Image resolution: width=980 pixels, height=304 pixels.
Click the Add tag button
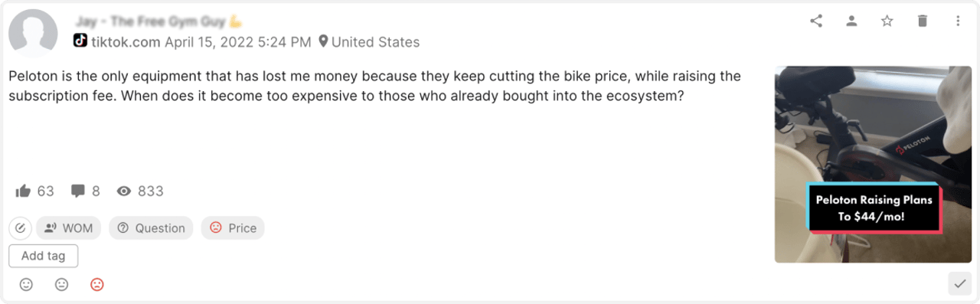(x=43, y=256)
